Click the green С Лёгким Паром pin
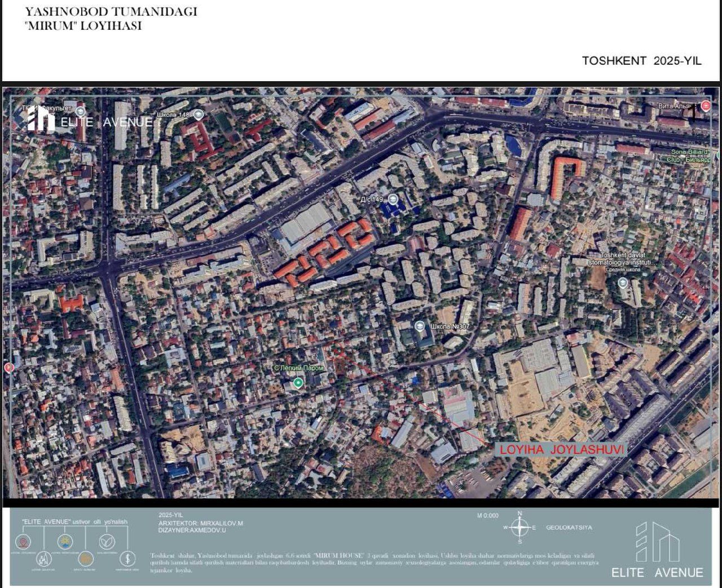The image size is (722, 588). [298, 383]
